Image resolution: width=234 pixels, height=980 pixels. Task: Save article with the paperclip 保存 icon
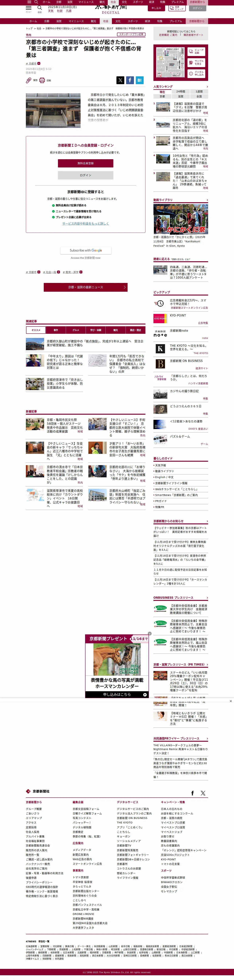pyautogui.click(x=29, y=80)
